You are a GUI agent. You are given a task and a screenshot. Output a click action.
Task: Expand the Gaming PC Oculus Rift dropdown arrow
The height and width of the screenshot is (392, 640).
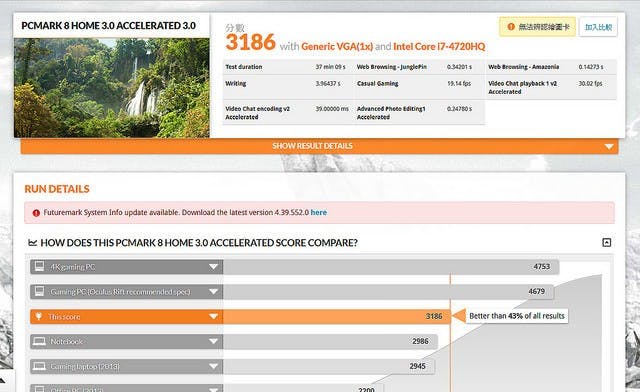click(213, 292)
